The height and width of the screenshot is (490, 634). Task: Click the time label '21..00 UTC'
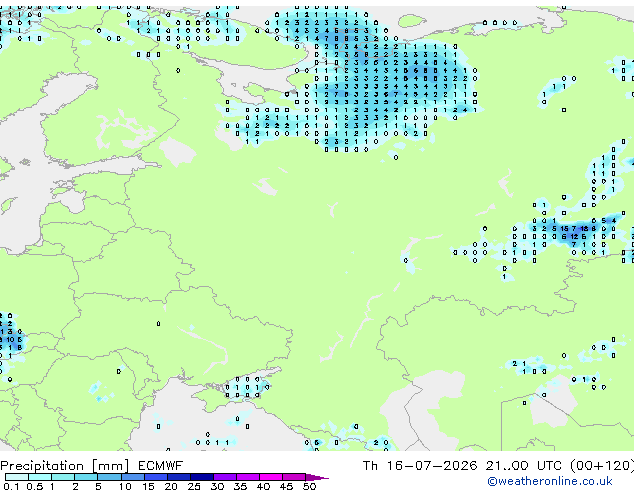524,466
